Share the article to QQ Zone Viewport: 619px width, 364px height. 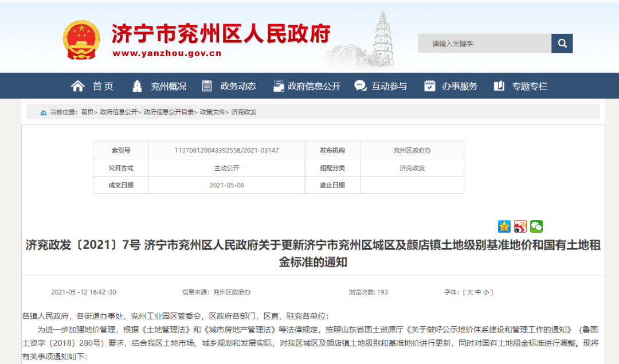pyautogui.click(x=504, y=226)
